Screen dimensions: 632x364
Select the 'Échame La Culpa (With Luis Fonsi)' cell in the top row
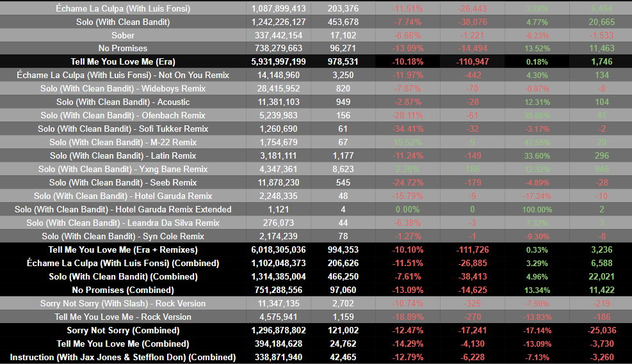(x=123, y=8)
